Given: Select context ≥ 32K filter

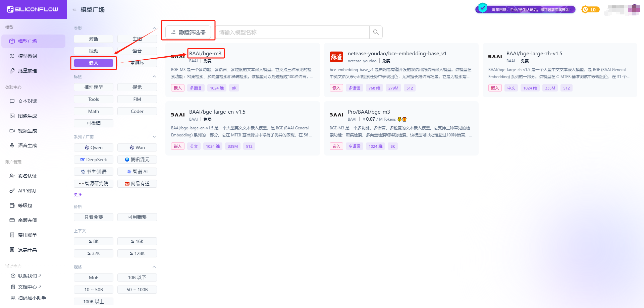Looking at the screenshot, I should tap(94, 253).
